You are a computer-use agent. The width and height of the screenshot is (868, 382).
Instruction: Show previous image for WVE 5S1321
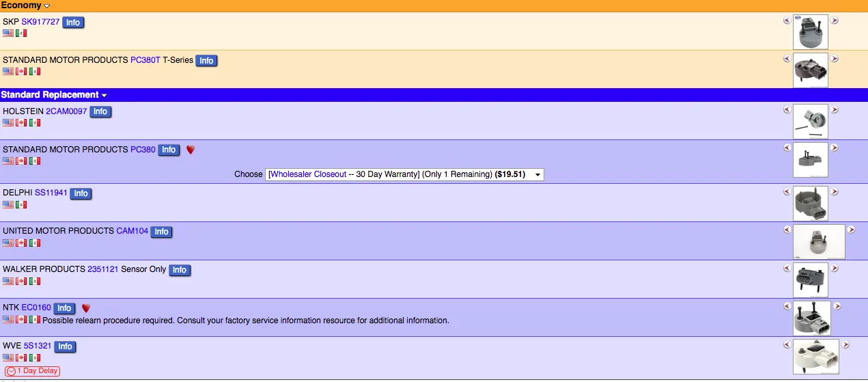(787, 344)
